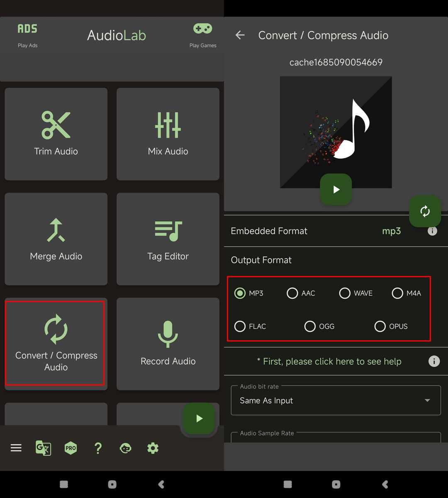This screenshot has width=448, height=498.
Task: Tap the PRO upgrade icon
Action: pos(71,448)
